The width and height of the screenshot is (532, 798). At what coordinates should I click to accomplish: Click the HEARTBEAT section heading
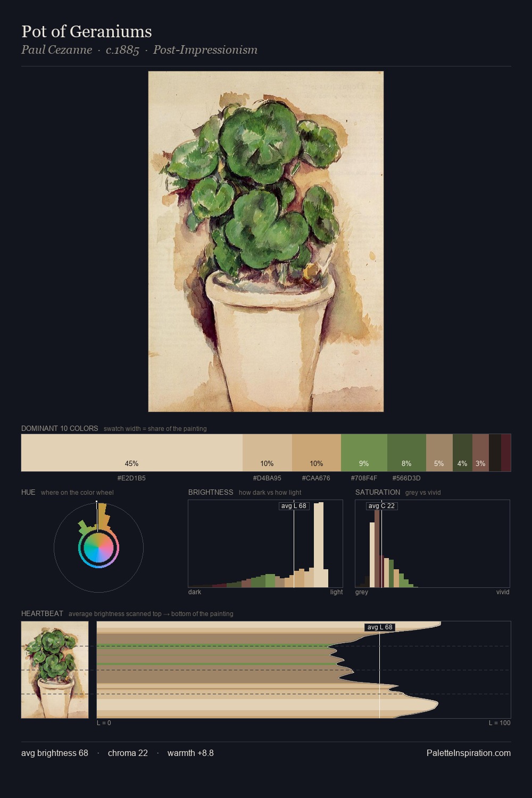(42, 613)
